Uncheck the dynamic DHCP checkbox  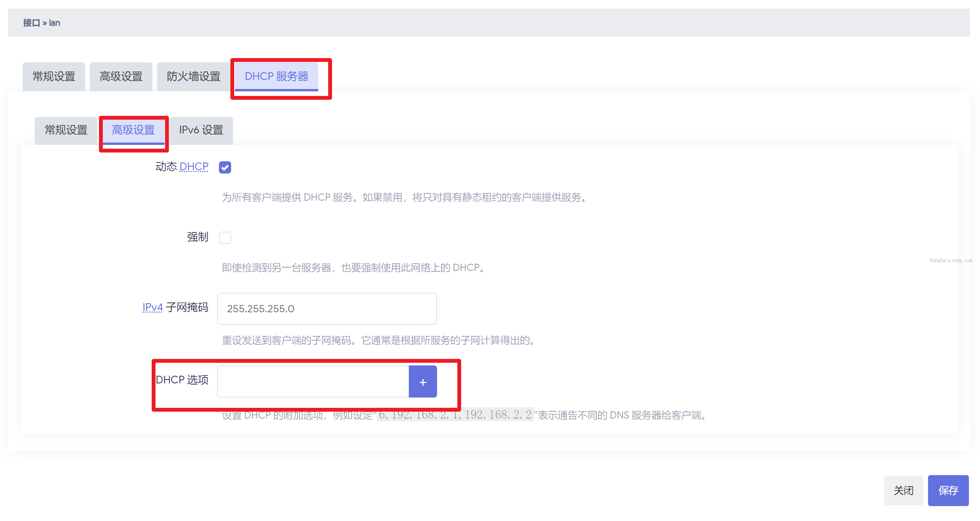click(225, 167)
